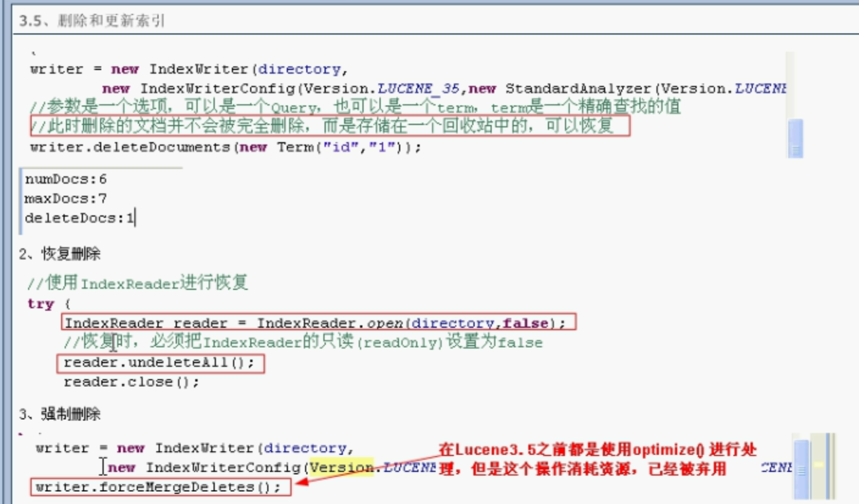Click the writer.deleteDocuments code line
Image resolution: width=859 pixels, height=504 pixels.
(x=226, y=148)
